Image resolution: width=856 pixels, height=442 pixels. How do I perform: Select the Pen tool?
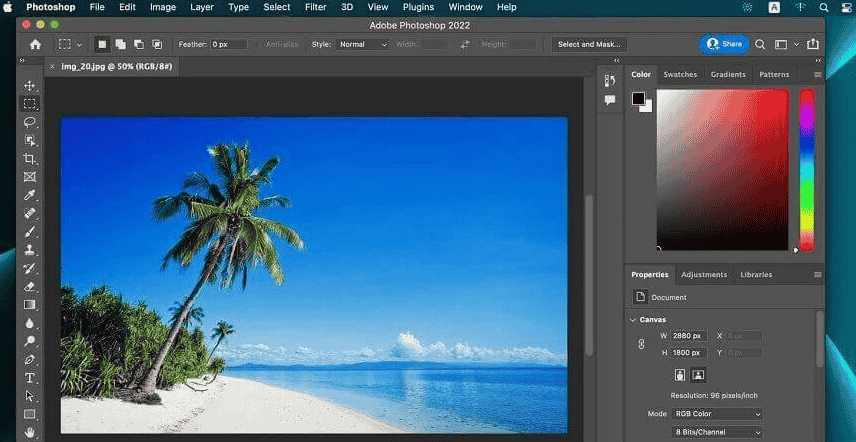coord(30,359)
